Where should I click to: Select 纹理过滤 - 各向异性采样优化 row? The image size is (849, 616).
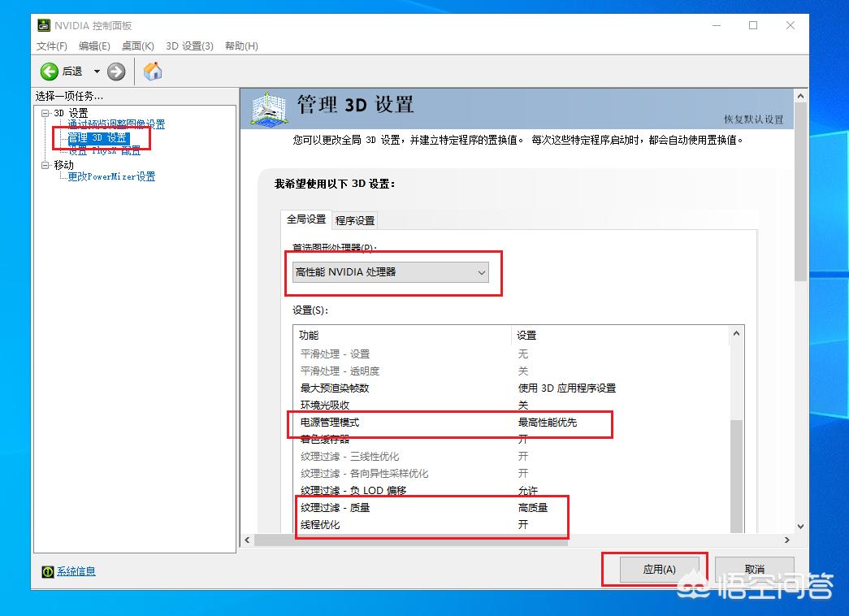pos(511,474)
